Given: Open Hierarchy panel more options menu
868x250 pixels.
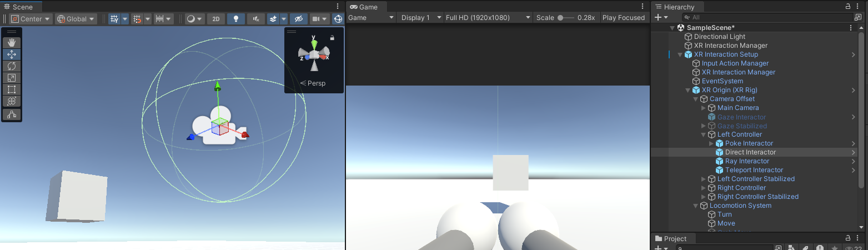Looking at the screenshot, I should (858, 7).
